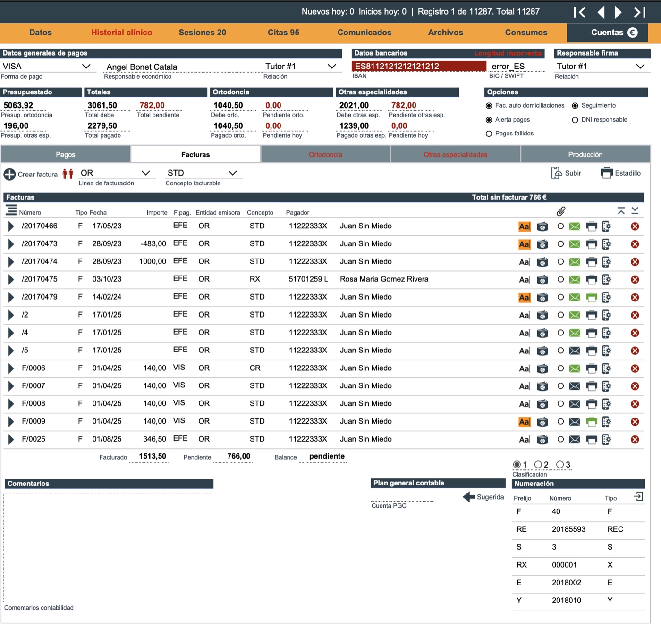Go to the last record arrow
Image resolution: width=661 pixels, height=644 pixels.
pos(639,12)
